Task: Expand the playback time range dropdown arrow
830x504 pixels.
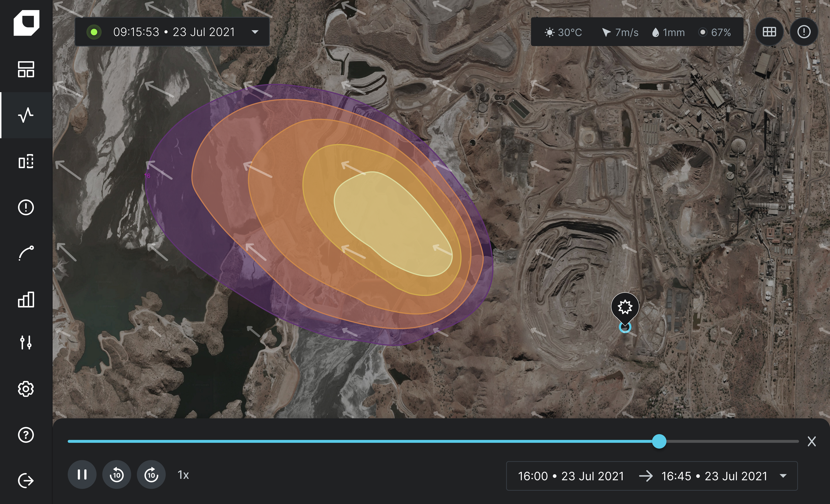Action: pos(783,476)
